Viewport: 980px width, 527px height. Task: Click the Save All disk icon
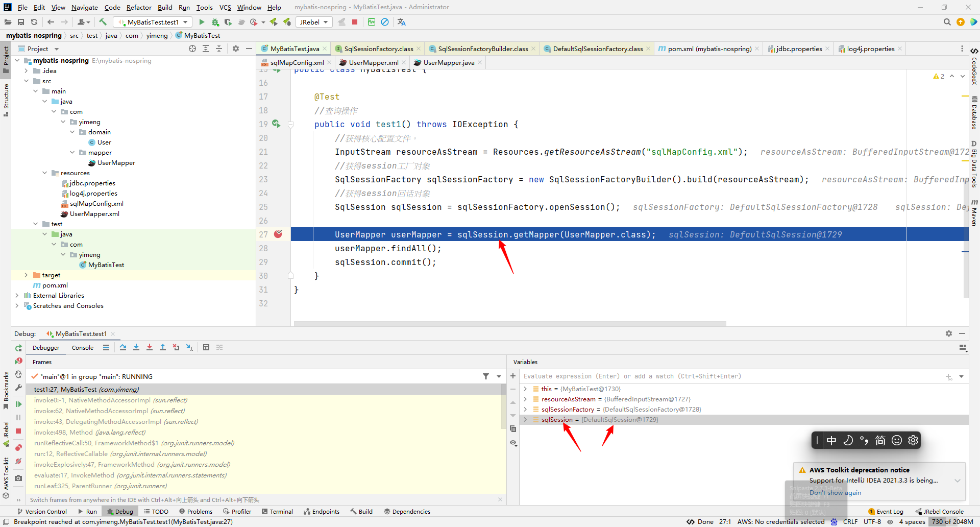tap(21, 22)
